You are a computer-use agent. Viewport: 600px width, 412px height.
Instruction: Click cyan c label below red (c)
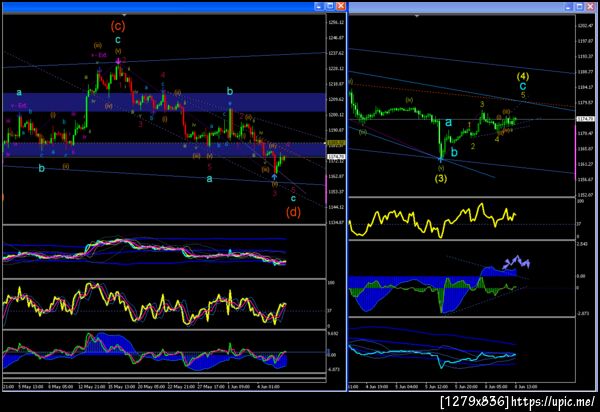tap(118, 39)
